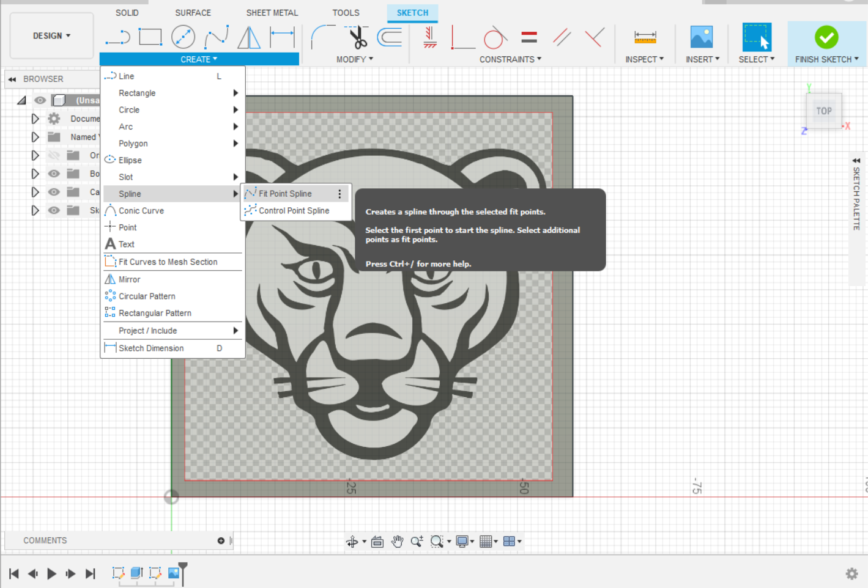868x588 pixels.
Task: Click the Measure ruler icon
Action: [x=645, y=37]
